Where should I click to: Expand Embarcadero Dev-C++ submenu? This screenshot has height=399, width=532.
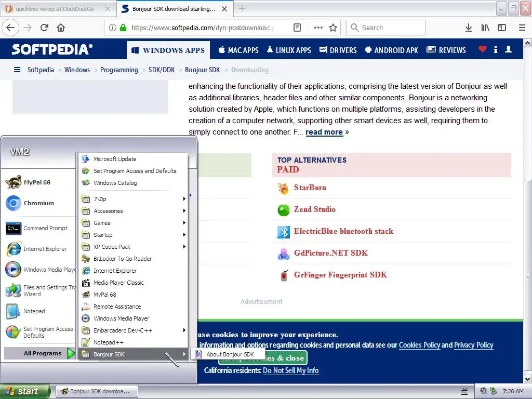point(134,330)
